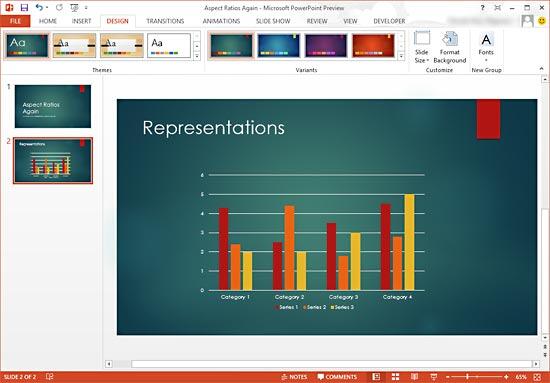
Task: Select the third theme in the Themes gallery
Action: tap(122, 46)
